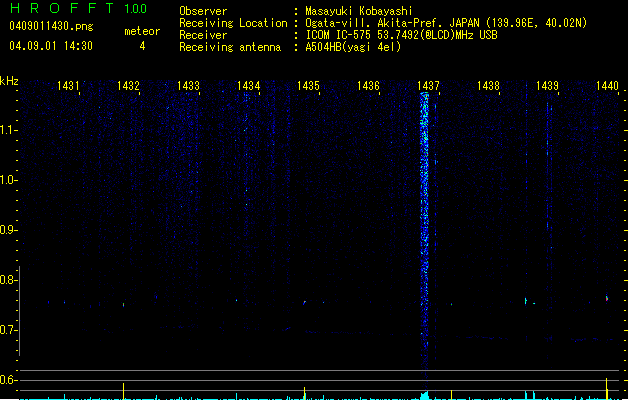Click the Receiver label
The width and height of the screenshot is (629, 400).
[203, 35]
